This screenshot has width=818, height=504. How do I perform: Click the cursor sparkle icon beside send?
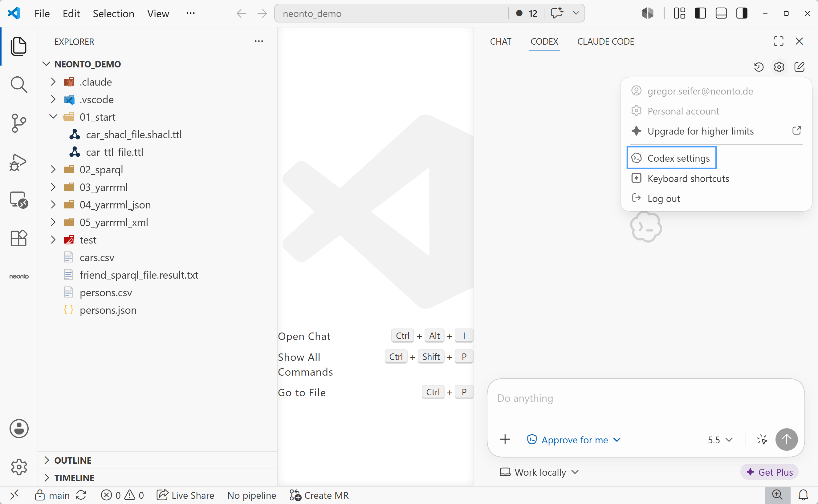point(762,439)
